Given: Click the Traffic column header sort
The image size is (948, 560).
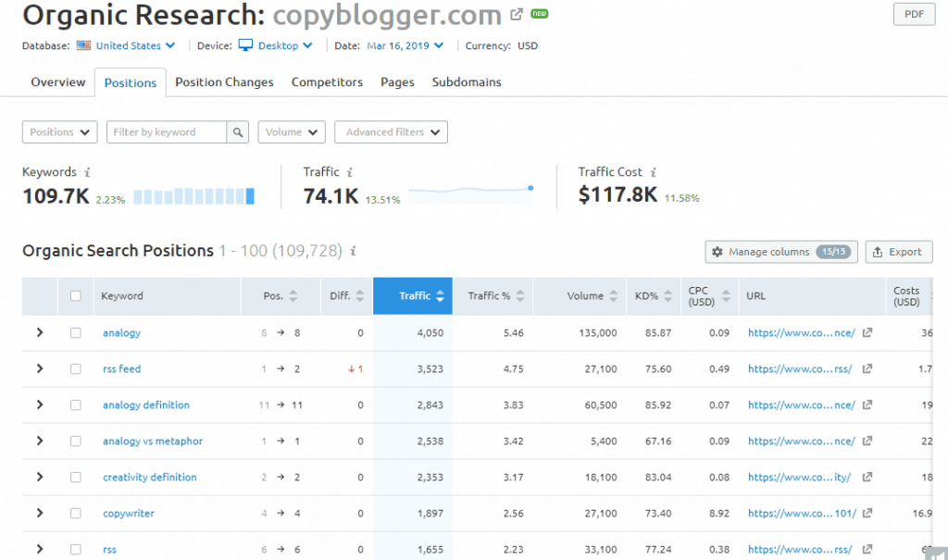Looking at the screenshot, I should (x=413, y=295).
